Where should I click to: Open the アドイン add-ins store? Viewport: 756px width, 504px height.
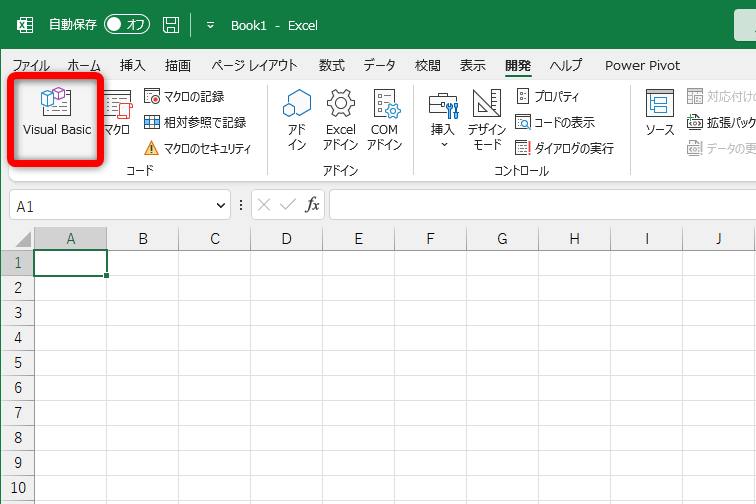[x=297, y=119]
